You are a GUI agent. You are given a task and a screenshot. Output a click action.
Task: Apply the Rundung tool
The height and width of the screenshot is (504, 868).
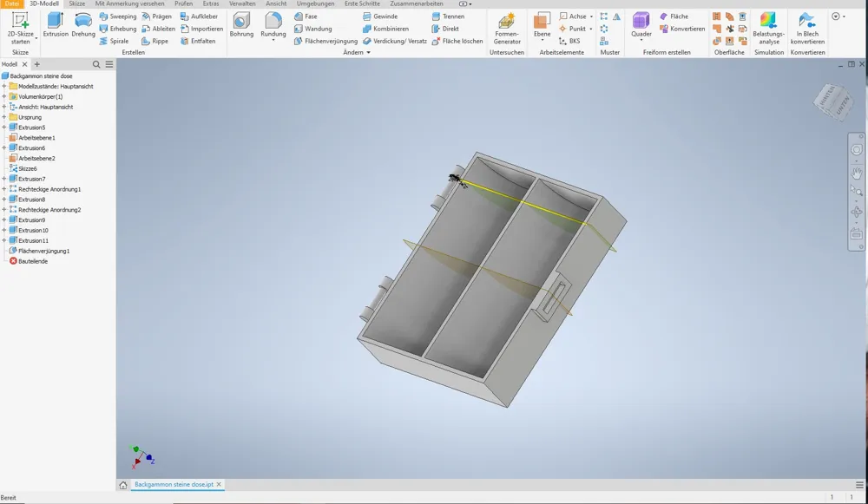[x=273, y=26]
